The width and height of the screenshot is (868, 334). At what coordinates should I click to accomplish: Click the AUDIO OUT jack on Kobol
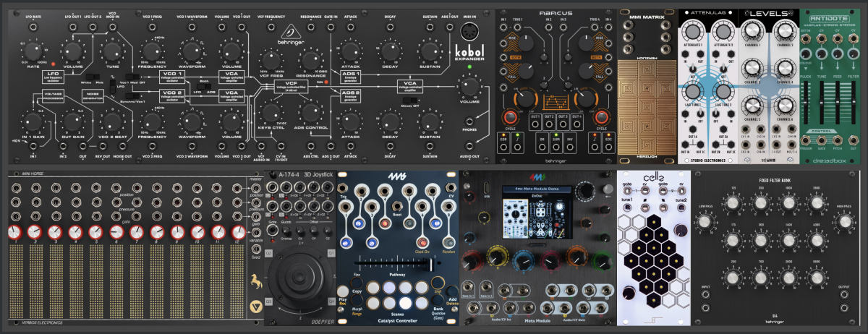pos(469,146)
